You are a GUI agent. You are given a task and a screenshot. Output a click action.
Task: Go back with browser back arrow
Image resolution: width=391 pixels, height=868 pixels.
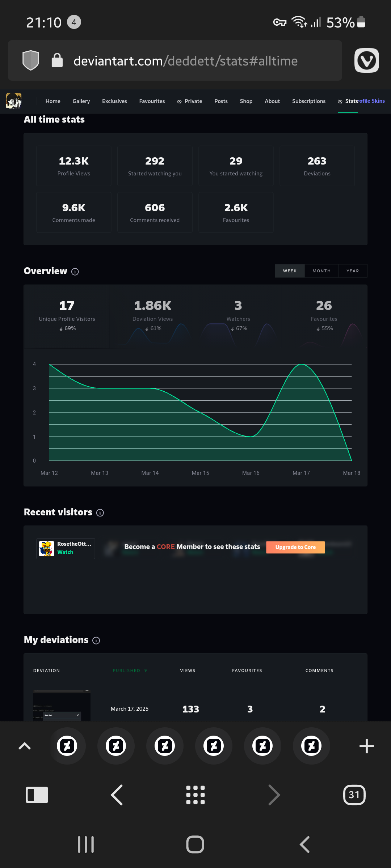pyautogui.click(x=117, y=795)
